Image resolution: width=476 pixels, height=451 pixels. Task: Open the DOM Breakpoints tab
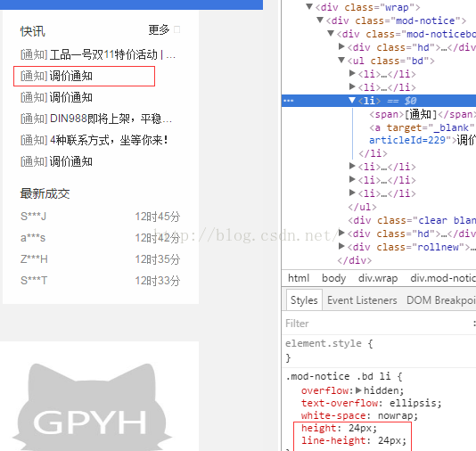[x=441, y=300]
